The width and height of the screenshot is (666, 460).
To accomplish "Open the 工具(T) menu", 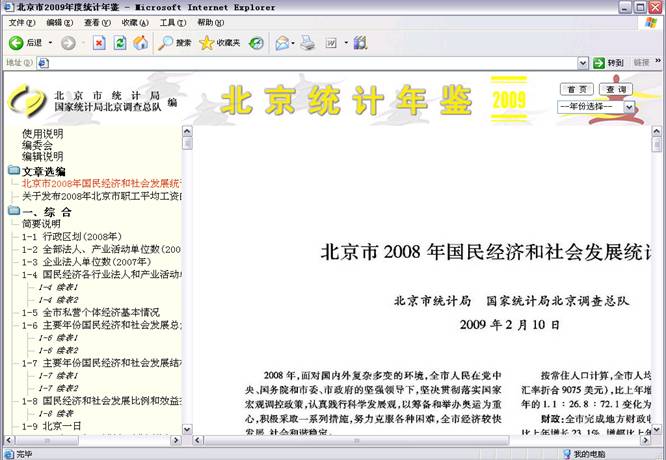I will [172, 22].
